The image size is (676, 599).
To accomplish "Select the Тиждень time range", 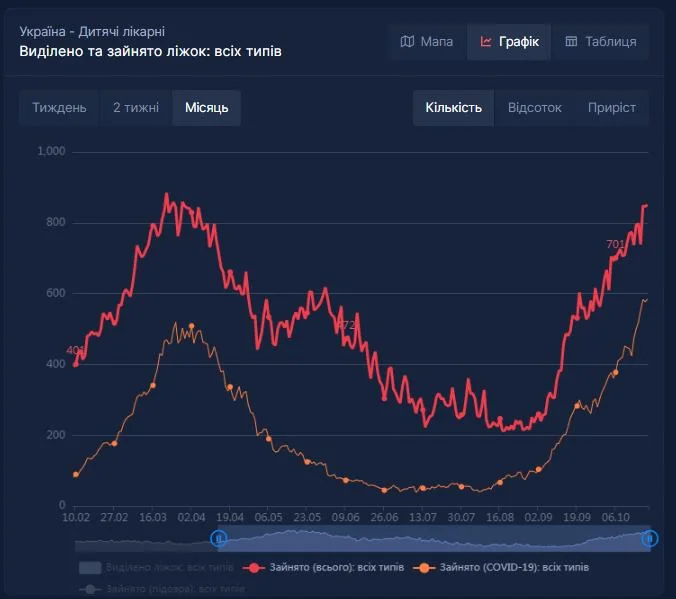I will (x=59, y=108).
